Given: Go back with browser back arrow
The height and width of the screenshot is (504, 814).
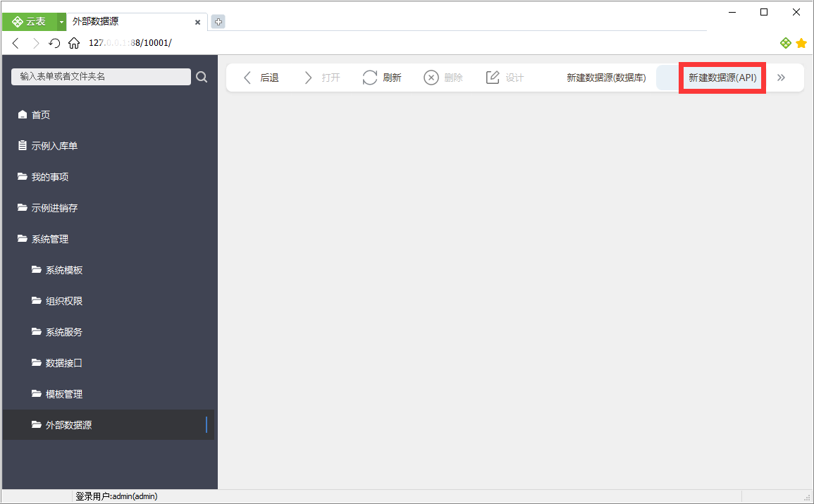Looking at the screenshot, I should click(16, 43).
